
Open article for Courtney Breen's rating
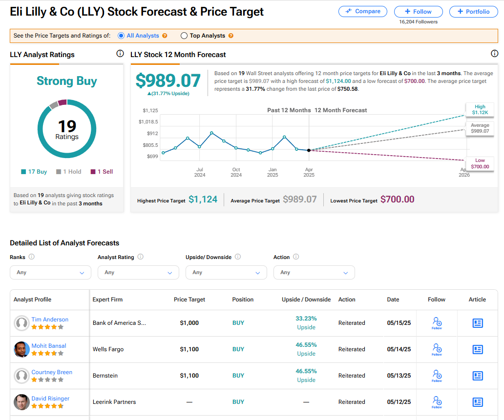click(x=478, y=376)
